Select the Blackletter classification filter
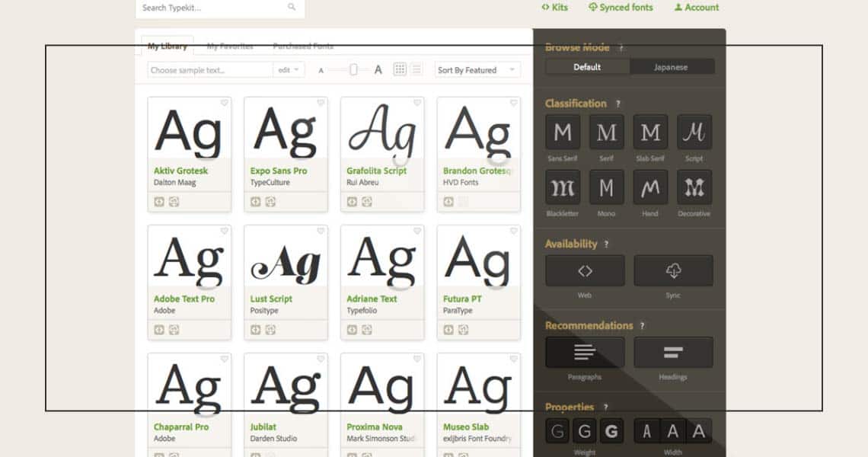 point(563,187)
